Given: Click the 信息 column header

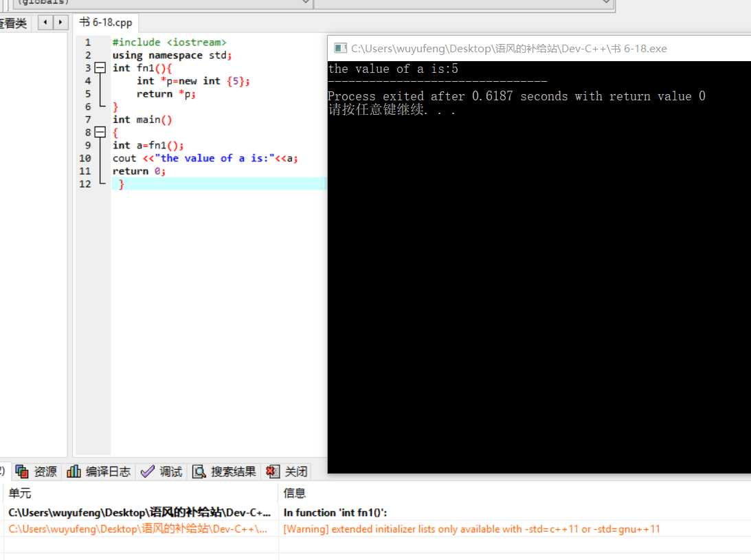Looking at the screenshot, I should tap(515, 493).
